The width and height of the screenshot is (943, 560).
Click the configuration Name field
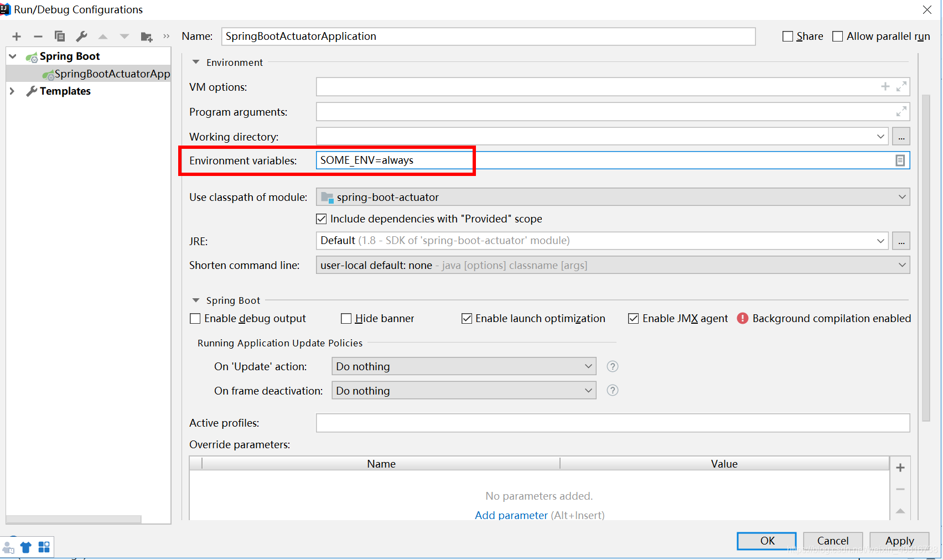coord(489,37)
